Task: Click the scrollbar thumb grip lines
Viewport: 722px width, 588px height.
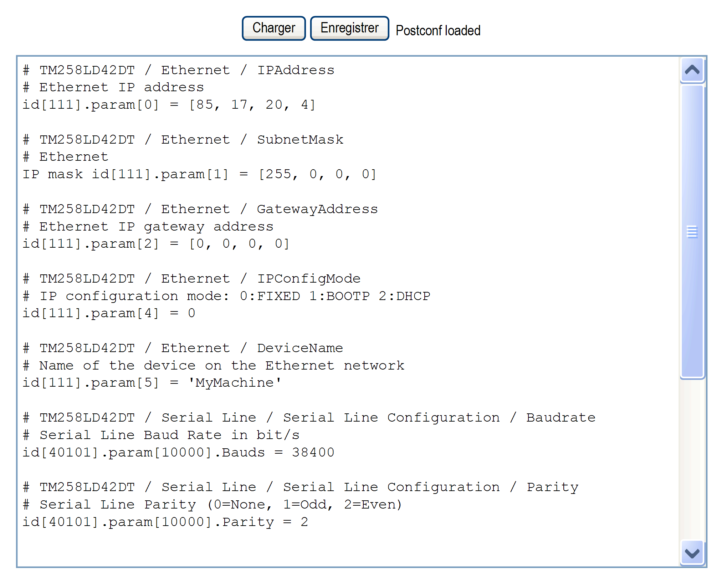Action: (692, 232)
